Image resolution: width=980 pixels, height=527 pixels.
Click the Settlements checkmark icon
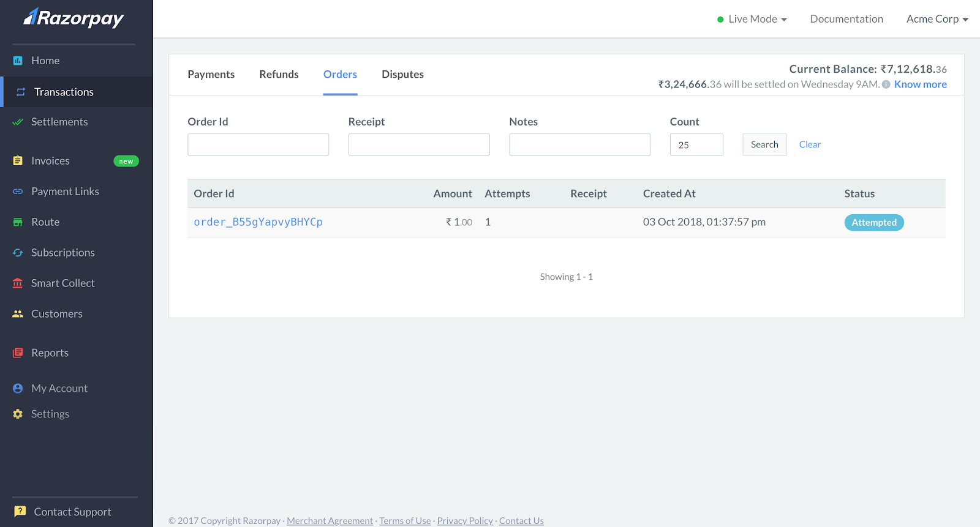(x=18, y=122)
